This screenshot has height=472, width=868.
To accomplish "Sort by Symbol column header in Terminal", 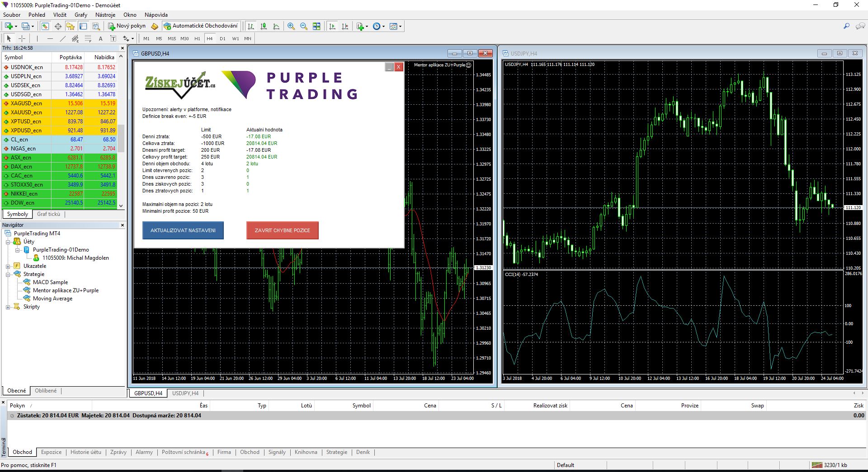I will point(361,406).
